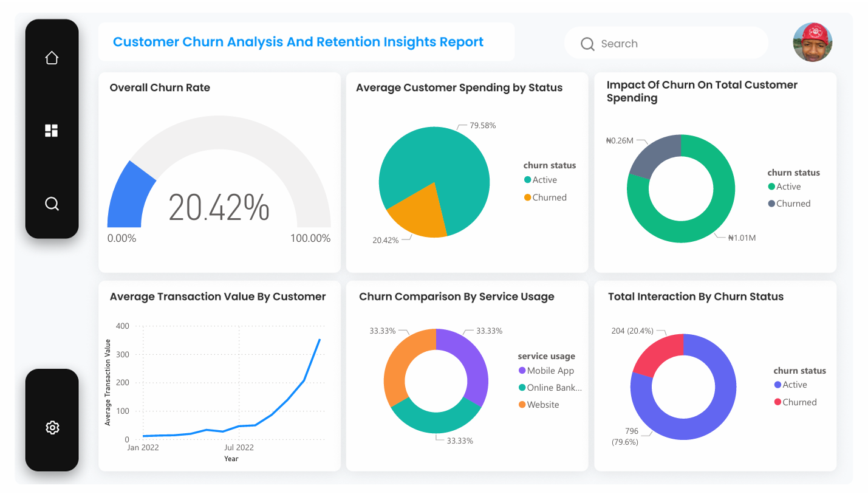Image resolution: width=868 pixels, height=494 pixels.
Task: Click the 796 (79.6%) label
Action: point(625,437)
